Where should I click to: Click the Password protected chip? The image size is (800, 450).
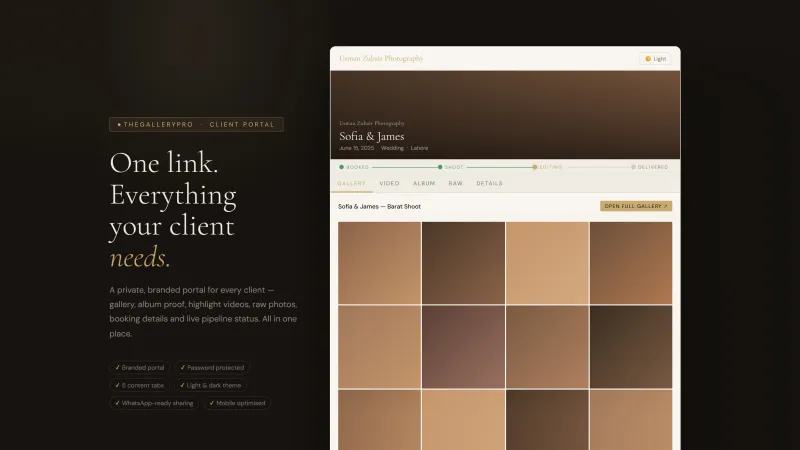coord(212,367)
